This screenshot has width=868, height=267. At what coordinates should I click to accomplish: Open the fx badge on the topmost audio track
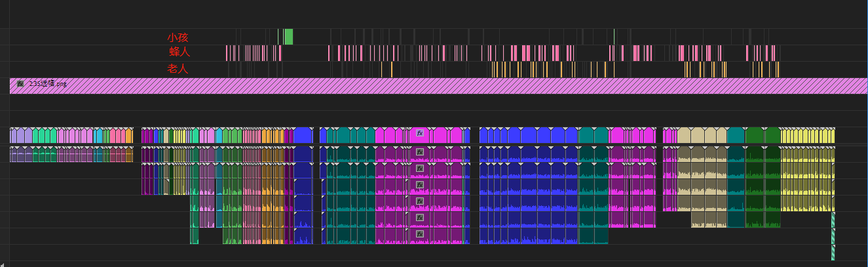tap(420, 152)
